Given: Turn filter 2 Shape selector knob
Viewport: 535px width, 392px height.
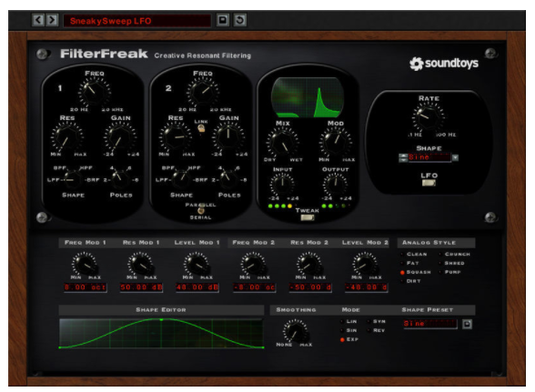Looking at the screenshot, I should pos(180,179).
